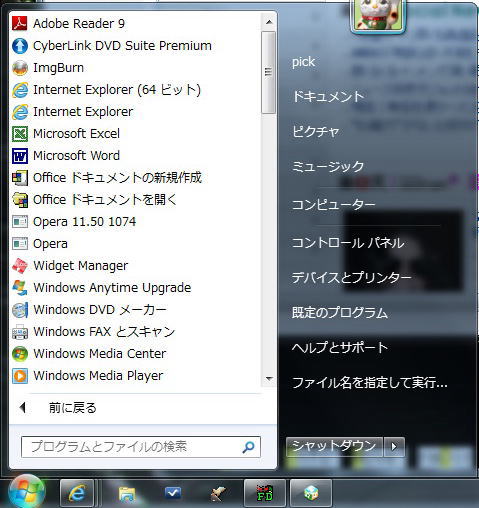
Task: Open デバイスとプリンター
Action: click(x=352, y=277)
